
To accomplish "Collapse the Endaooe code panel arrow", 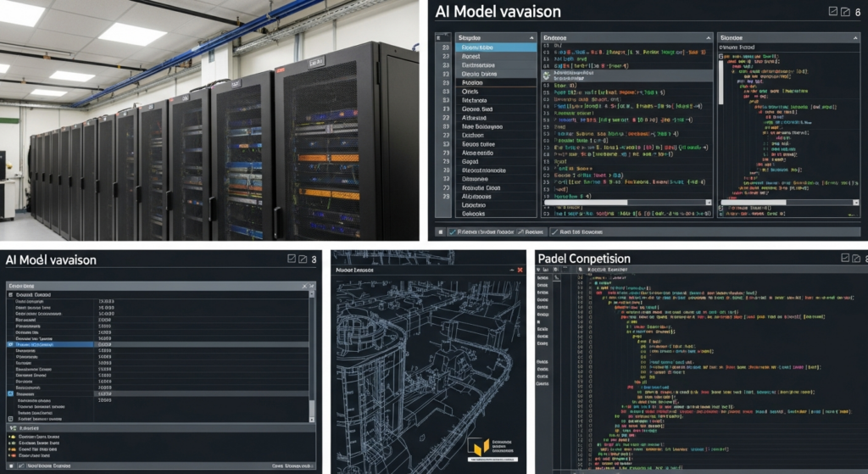I will point(708,37).
